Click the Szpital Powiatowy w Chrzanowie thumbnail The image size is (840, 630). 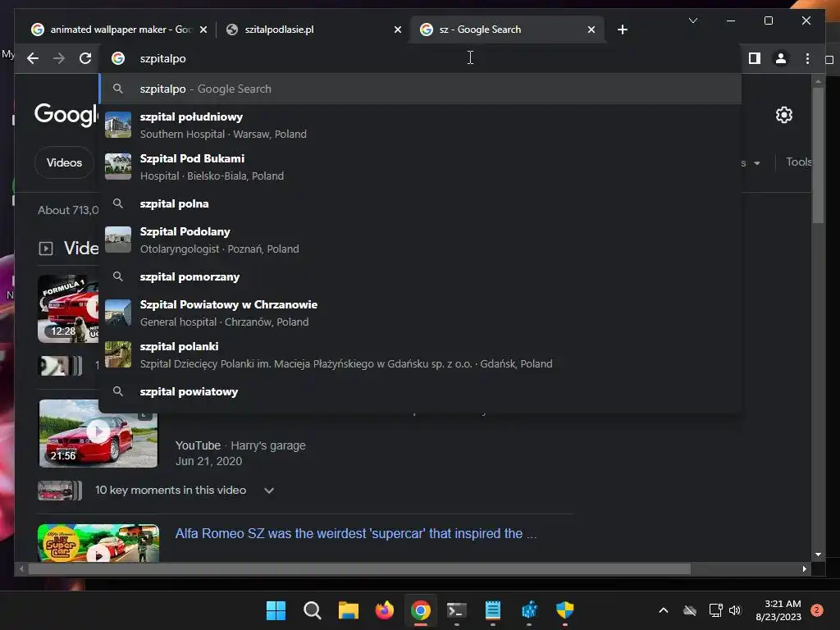(x=118, y=313)
